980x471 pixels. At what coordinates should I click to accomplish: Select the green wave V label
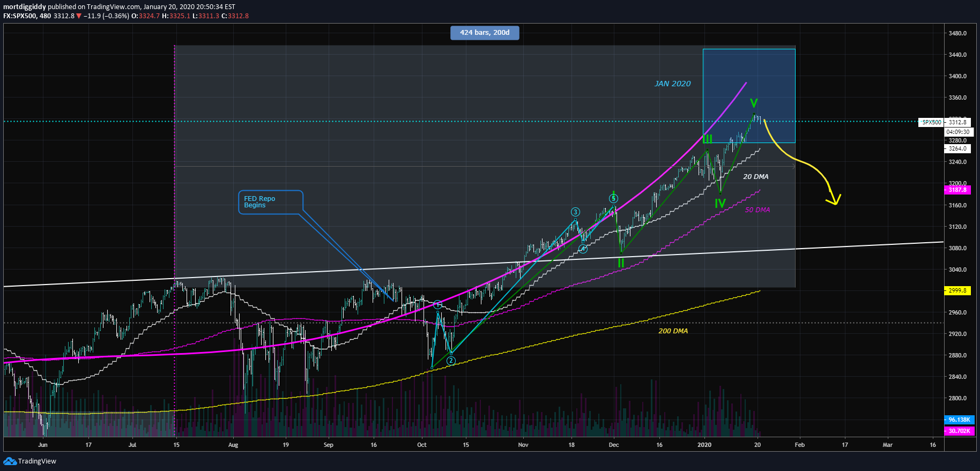tap(754, 103)
